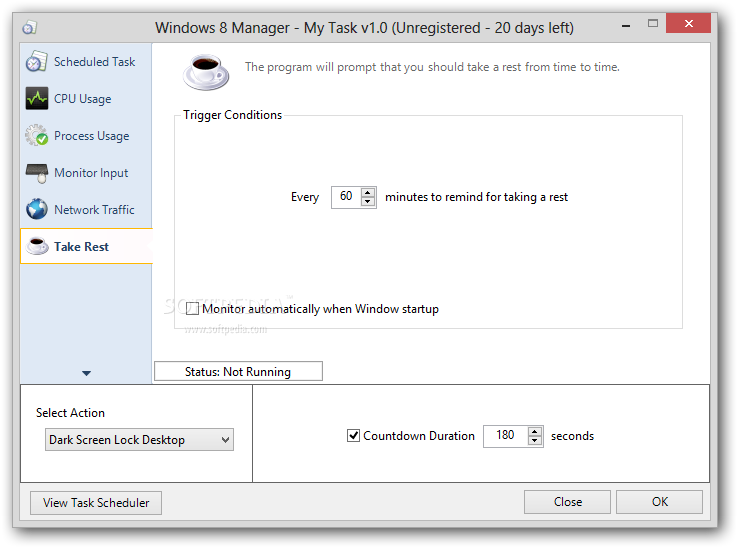738x548 pixels.
Task: Enable Monitor automatically when Window startup
Action: [x=192, y=309]
